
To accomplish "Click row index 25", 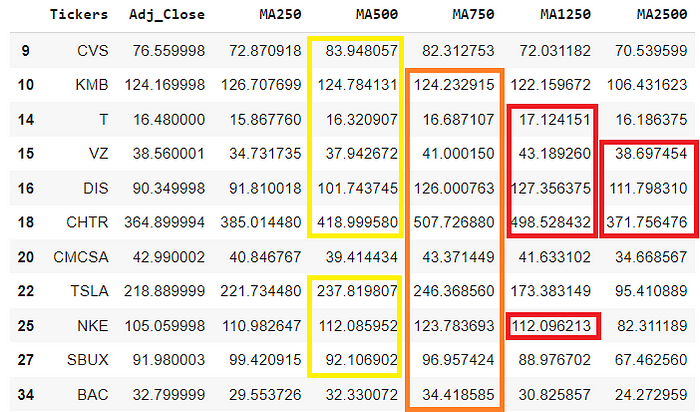I will pyautogui.click(x=25, y=325).
